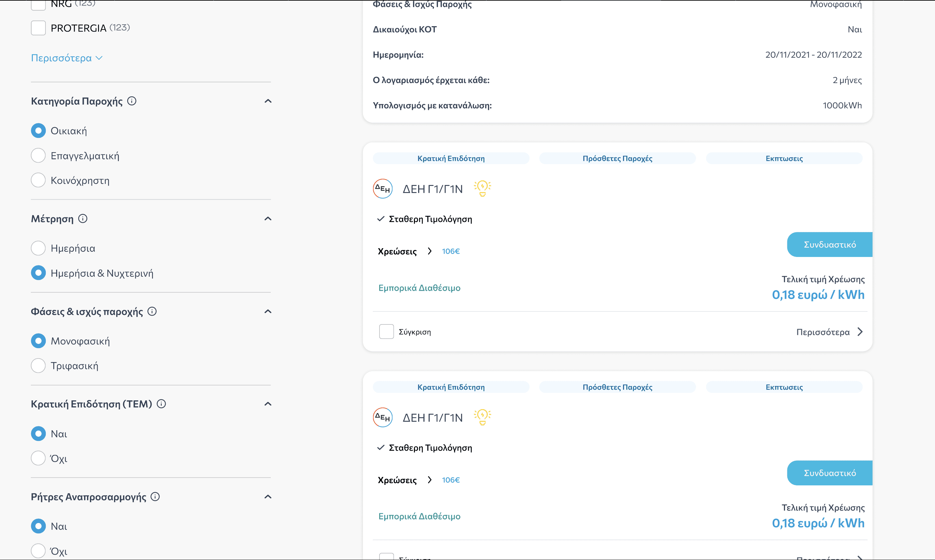Screen dimensions: 935x560
Task: Expand Περισσότερα under the provider list
Action: (x=67, y=58)
